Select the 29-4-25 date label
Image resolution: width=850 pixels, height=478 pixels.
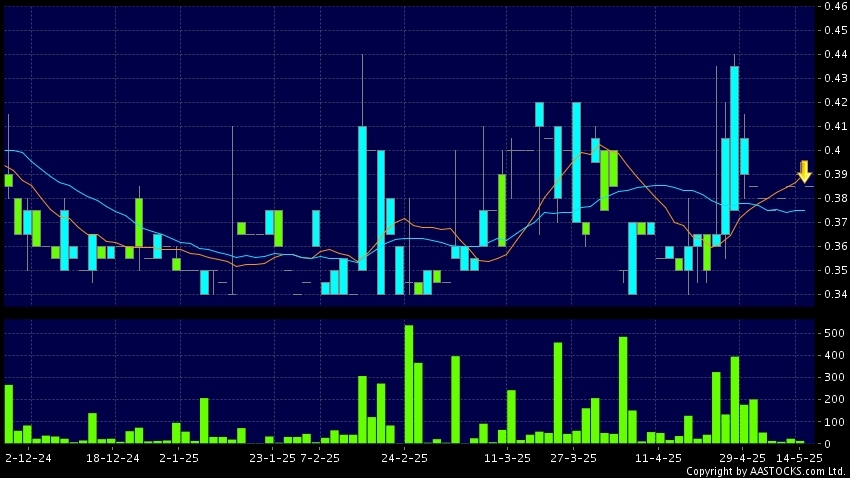coord(743,458)
